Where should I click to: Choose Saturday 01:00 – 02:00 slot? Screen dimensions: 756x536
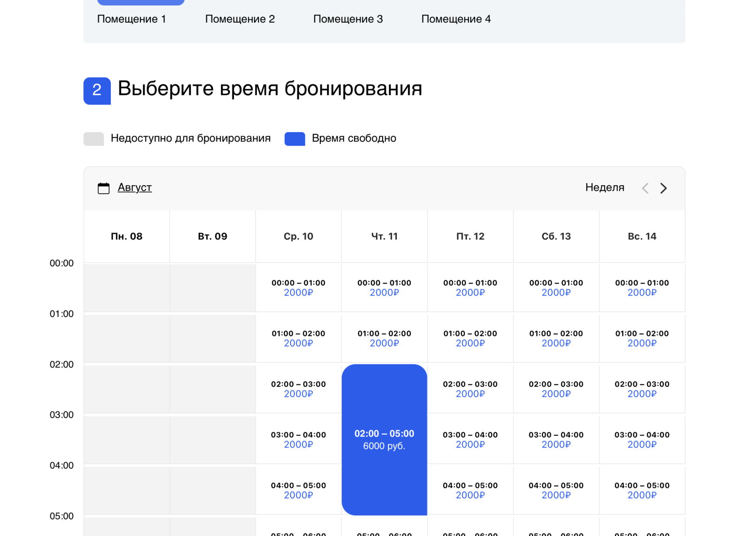[x=556, y=338]
